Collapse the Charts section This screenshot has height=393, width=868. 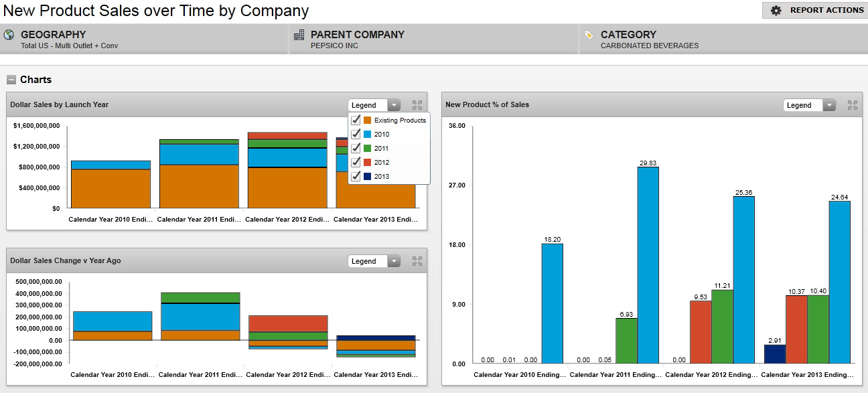tap(11, 80)
